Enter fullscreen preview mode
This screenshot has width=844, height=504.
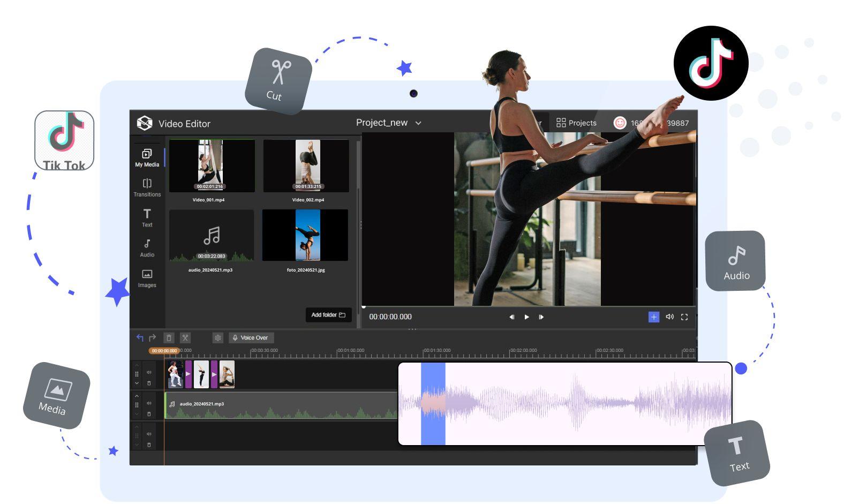tap(684, 317)
